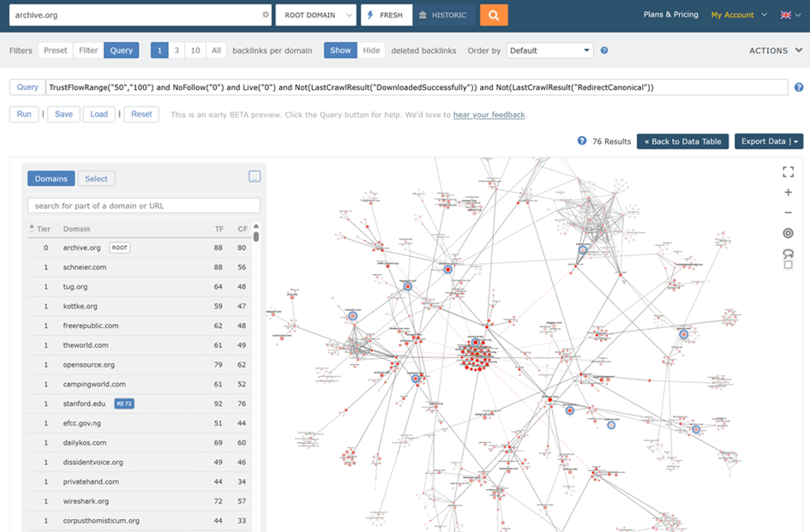Image resolution: width=810 pixels, height=532 pixels.
Task: Switch index to FRESH
Action: coord(387,15)
